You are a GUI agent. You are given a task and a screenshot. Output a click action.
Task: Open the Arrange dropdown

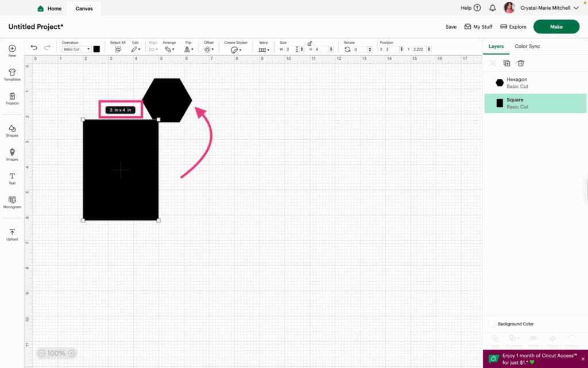169,49
